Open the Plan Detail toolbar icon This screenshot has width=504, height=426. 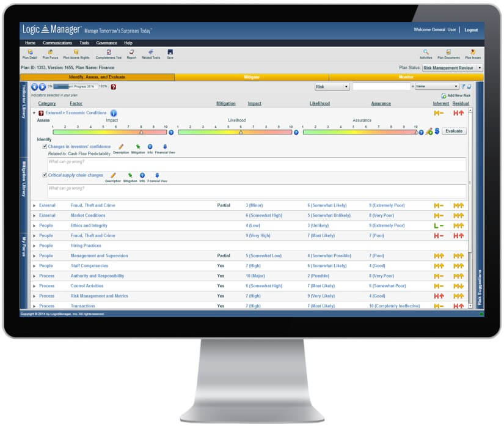point(30,53)
